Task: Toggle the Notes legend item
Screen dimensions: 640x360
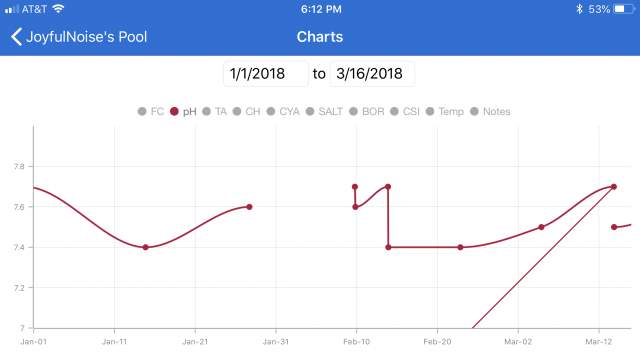Action: [x=490, y=111]
